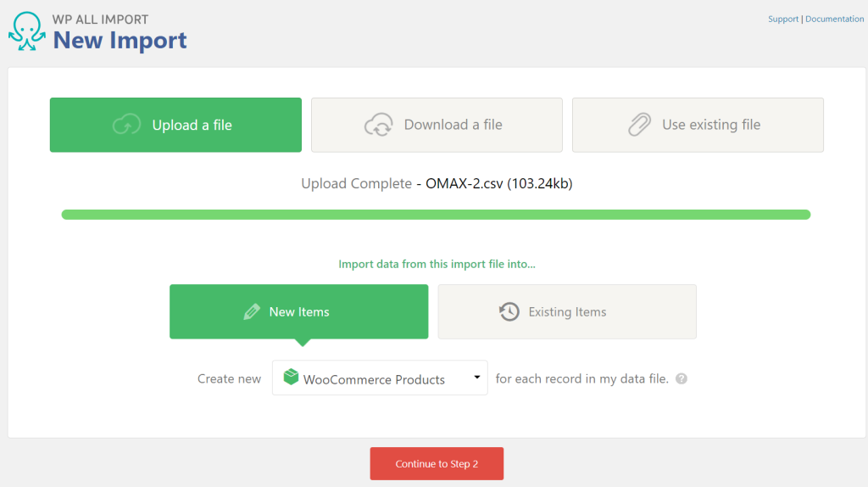Click the pencil icon on New Items
The height and width of the screenshot is (487, 868).
point(252,312)
